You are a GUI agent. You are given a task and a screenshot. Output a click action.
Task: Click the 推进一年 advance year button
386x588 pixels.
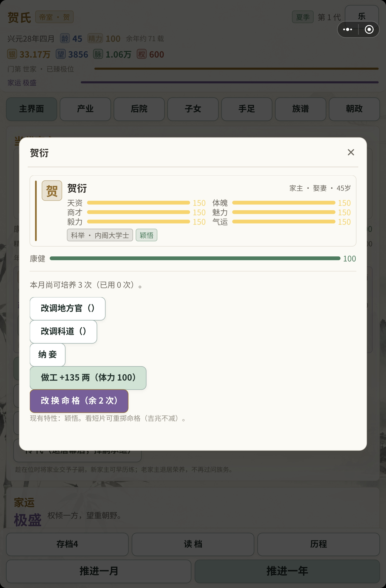(287, 571)
